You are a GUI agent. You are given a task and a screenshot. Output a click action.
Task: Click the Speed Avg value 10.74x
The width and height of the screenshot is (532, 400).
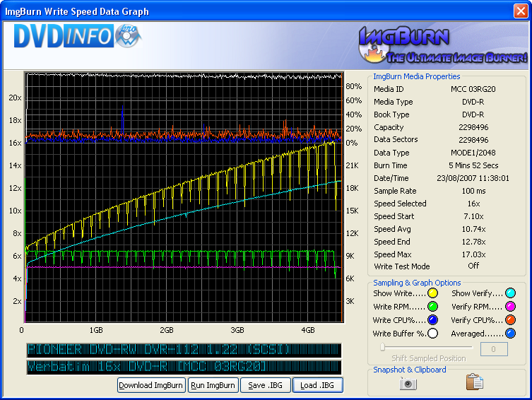pos(473,229)
